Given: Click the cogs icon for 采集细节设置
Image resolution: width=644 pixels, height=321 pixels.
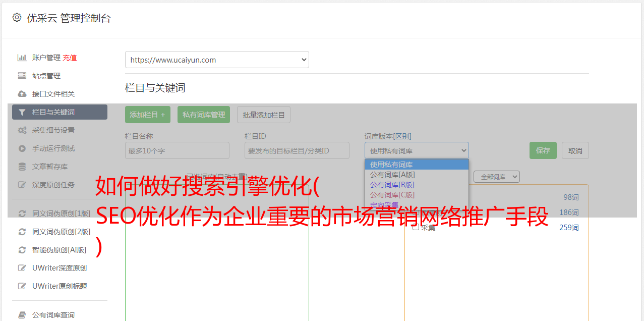Looking at the screenshot, I should (x=22, y=130).
